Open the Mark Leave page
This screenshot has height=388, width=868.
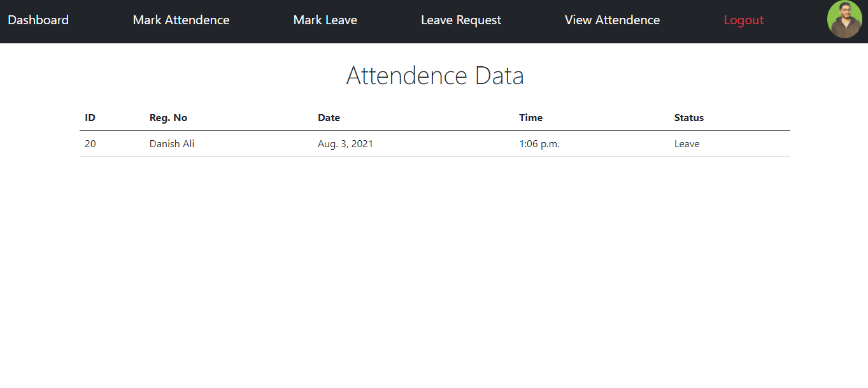click(x=325, y=20)
